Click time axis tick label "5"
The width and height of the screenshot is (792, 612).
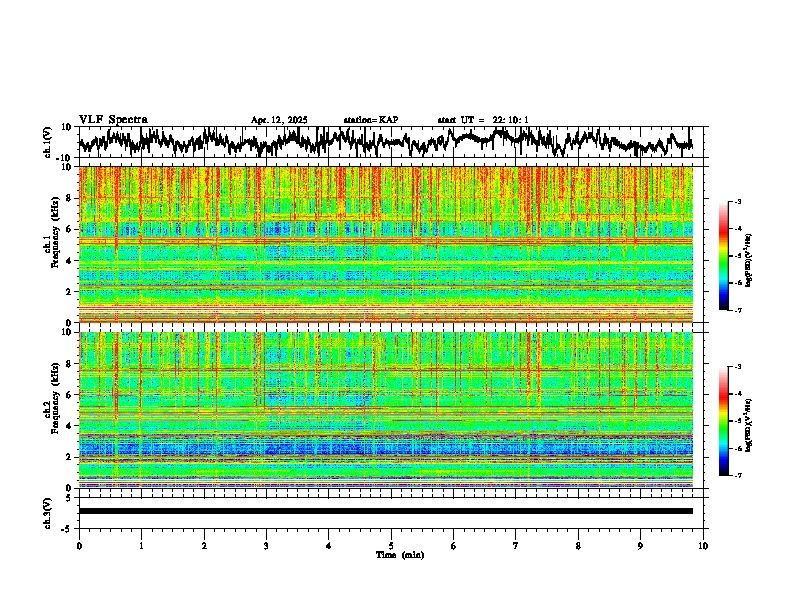tap(391, 546)
